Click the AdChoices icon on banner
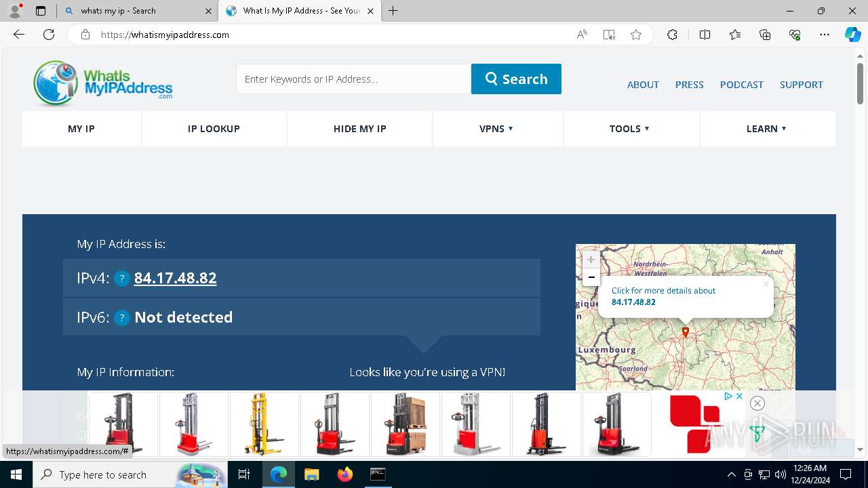This screenshot has height=488, width=868. 728,396
